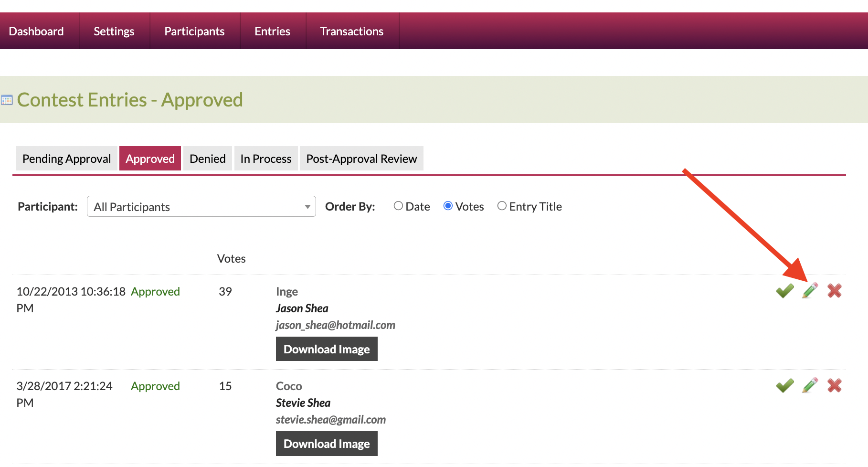Click the green checkmark for Coco entry
This screenshot has width=868, height=467.
(784, 385)
